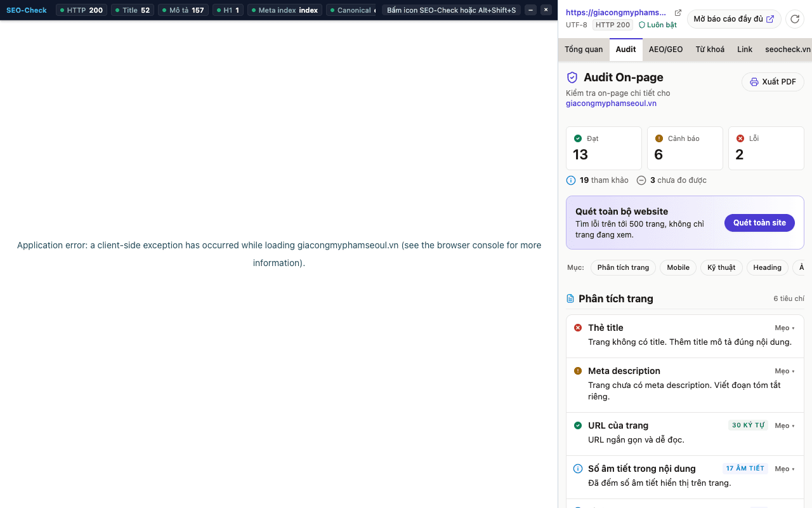Click the Title 52 toolbar badge
The image size is (812, 508).
click(132, 10)
